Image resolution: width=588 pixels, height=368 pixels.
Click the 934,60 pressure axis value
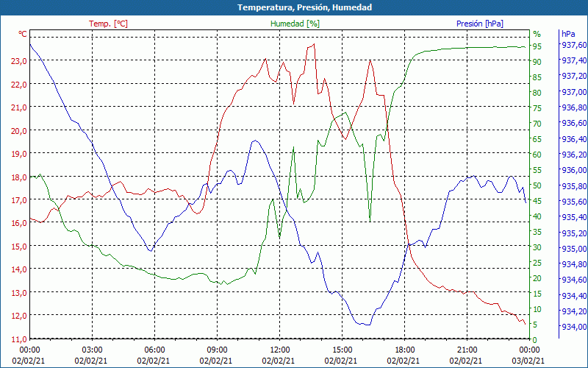click(x=574, y=280)
